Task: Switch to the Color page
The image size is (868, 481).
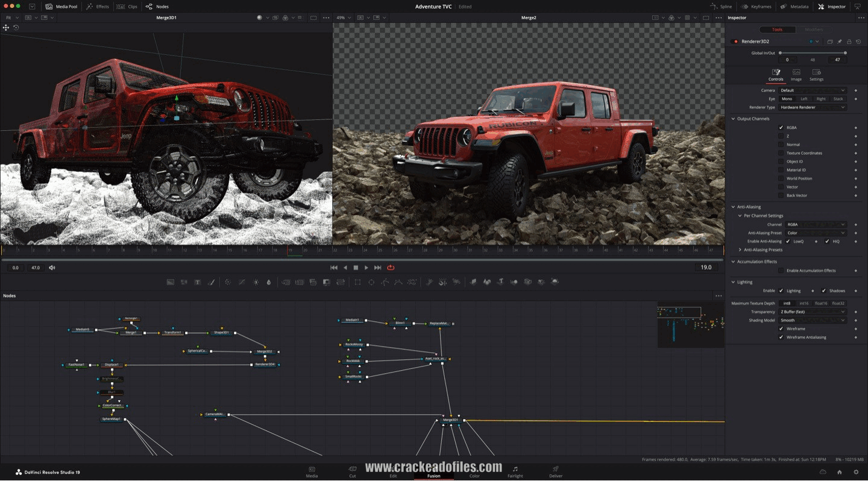Action: click(474, 471)
